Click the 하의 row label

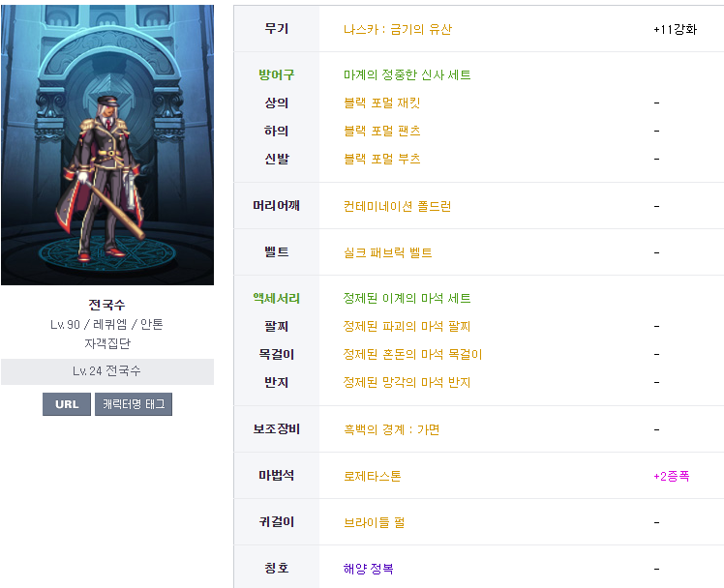point(277,131)
